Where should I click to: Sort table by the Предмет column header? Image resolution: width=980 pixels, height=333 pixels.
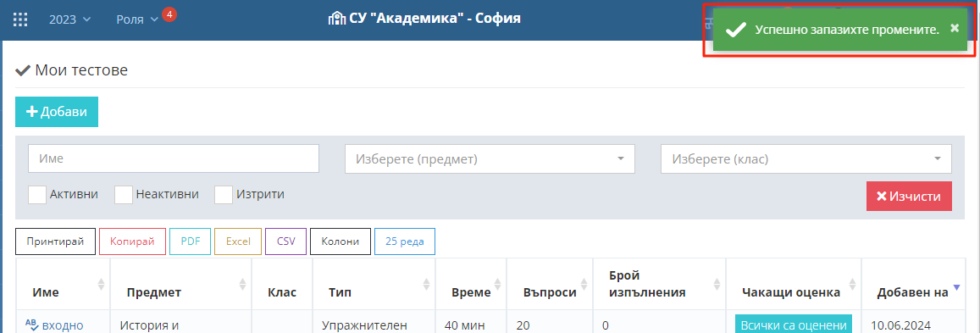pyautogui.click(x=180, y=284)
